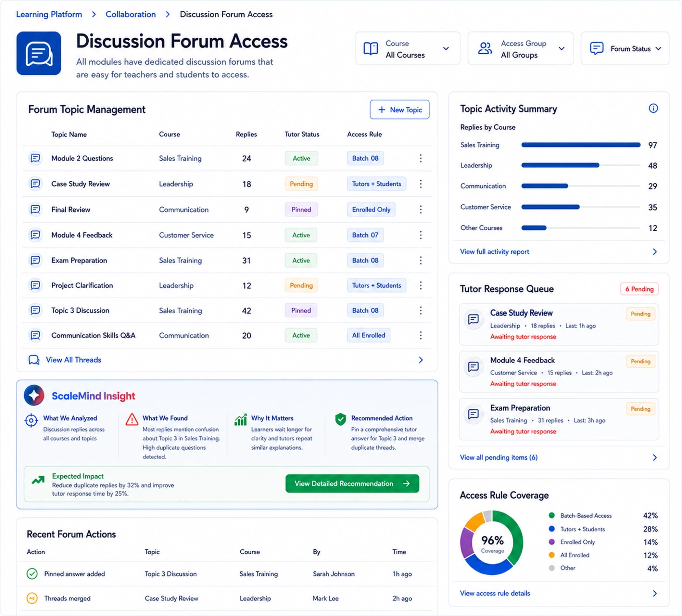
Task: Open the info icon in Topic Activity Summary
Action: pos(653,108)
